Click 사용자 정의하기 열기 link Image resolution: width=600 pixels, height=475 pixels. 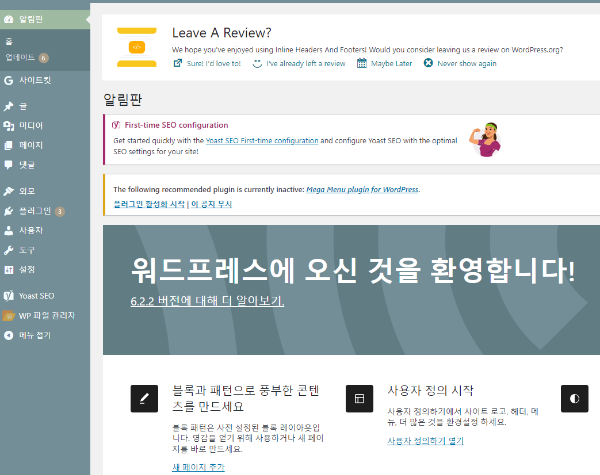[425, 441]
